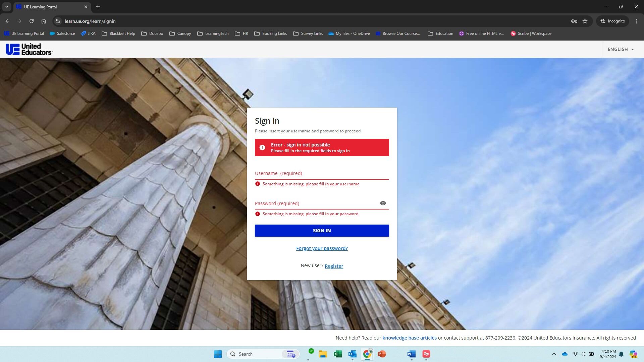Screen dimensions: 644x362
Task: Follow the Register link
Action: [x=334, y=266]
